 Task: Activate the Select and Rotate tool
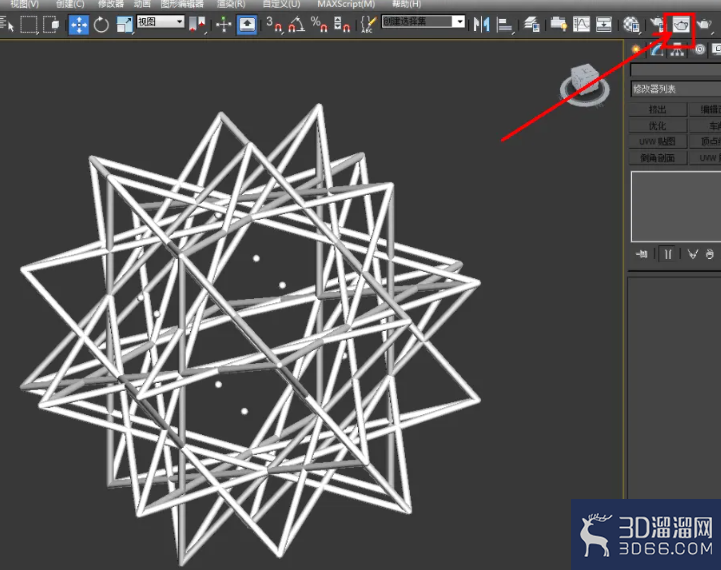[101, 24]
